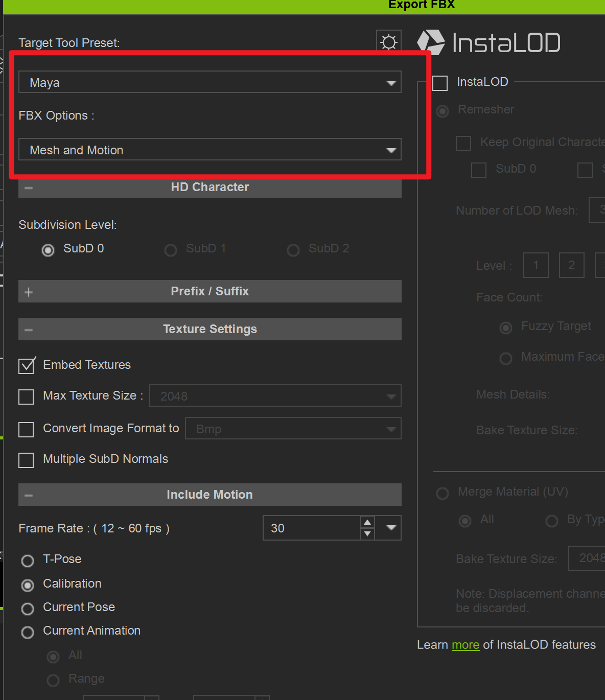Collapse the Texture Settings section
Image resolution: width=605 pixels, height=700 pixels.
[x=29, y=330]
